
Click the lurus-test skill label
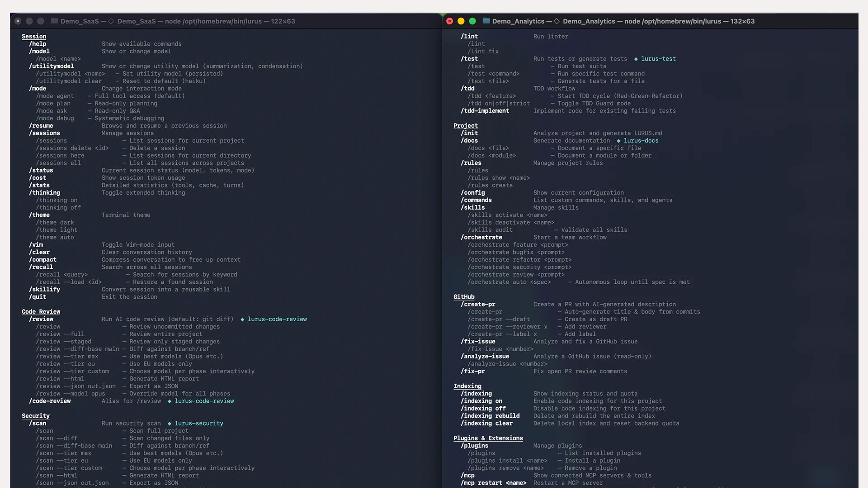click(658, 59)
